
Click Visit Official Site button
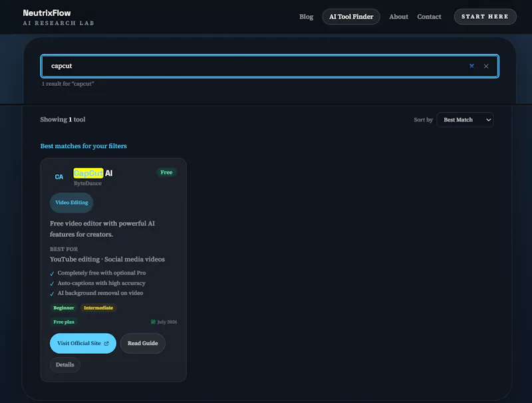(82, 343)
